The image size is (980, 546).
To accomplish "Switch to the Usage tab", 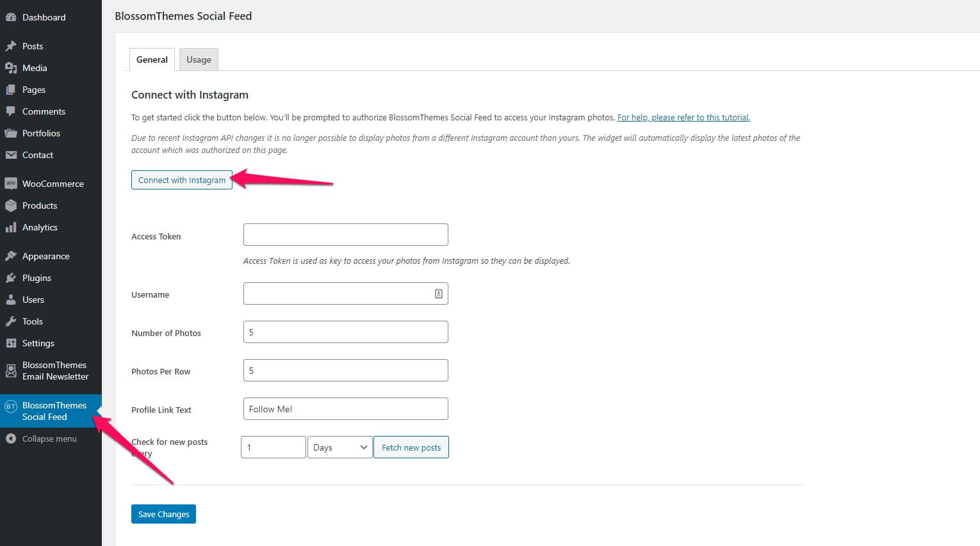I will point(199,60).
